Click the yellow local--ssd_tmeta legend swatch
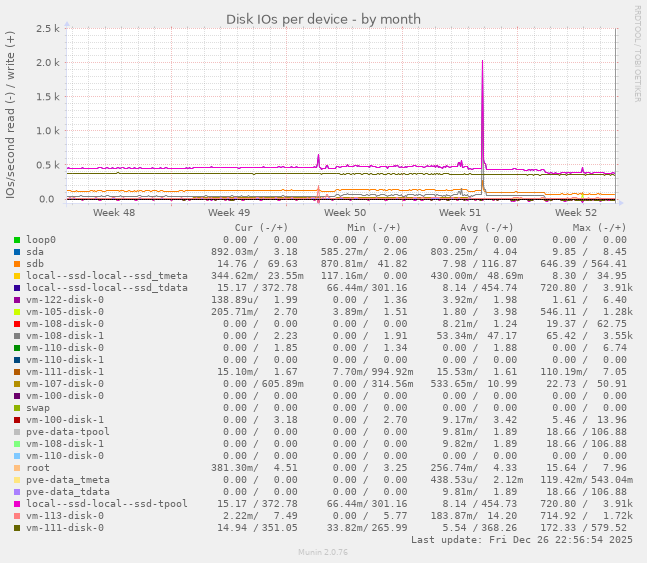Image resolution: width=647 pixels, height=563 pixels. [x=17, y=276]
